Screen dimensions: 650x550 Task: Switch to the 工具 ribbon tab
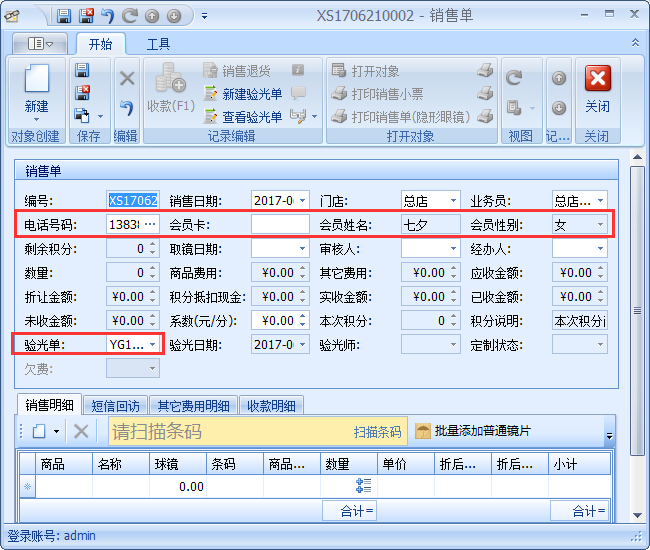point(158,44)
